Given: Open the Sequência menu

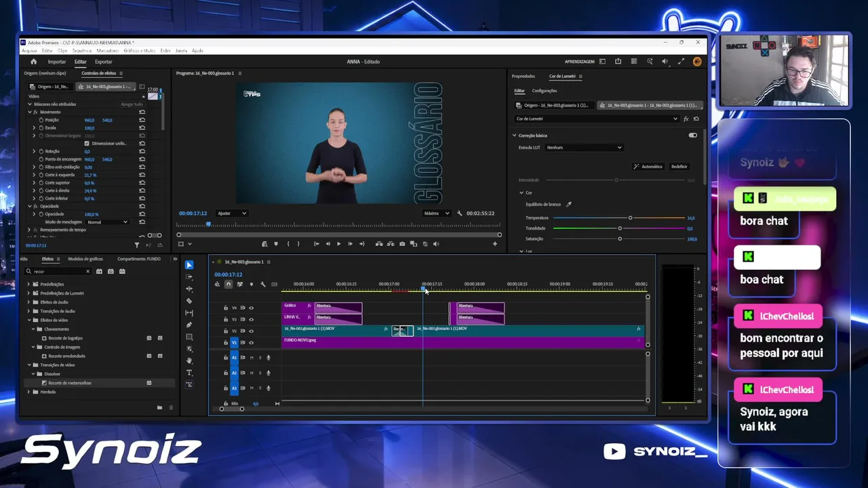Looking at the screenshot, I should click(x=82, y=51).
